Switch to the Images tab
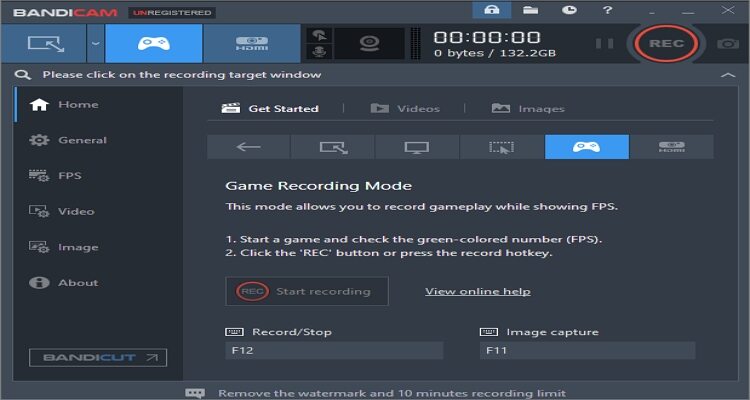The image size is (750, 400). click(x=528, y=109)
